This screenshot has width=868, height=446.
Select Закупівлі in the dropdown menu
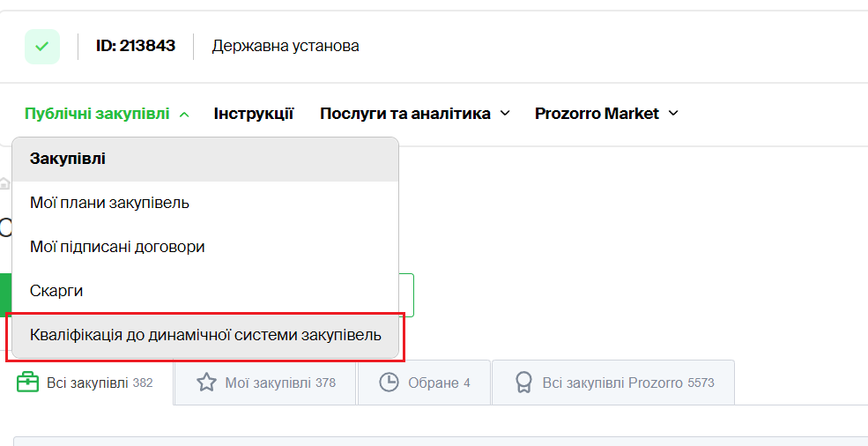coord(68,160)
